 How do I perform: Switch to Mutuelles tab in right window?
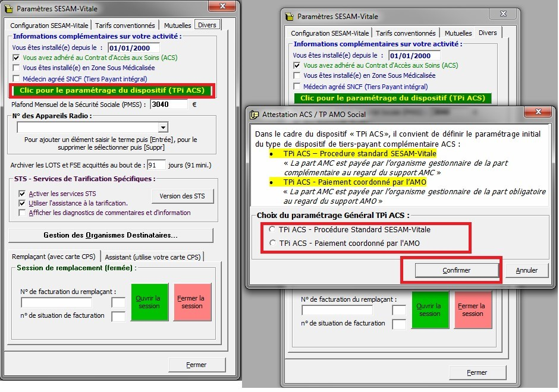coord(458,33)
